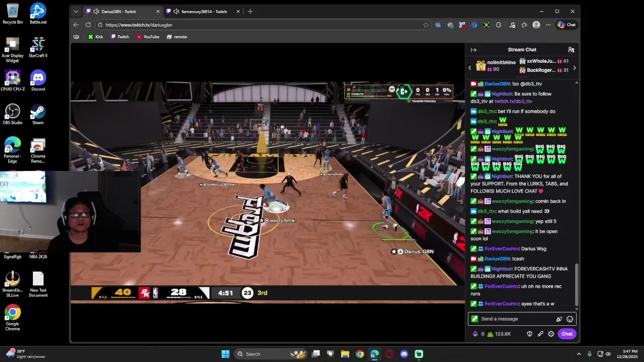Open Steam desktop icon
This screenshot has width=644, height=362.
[38, 114]
